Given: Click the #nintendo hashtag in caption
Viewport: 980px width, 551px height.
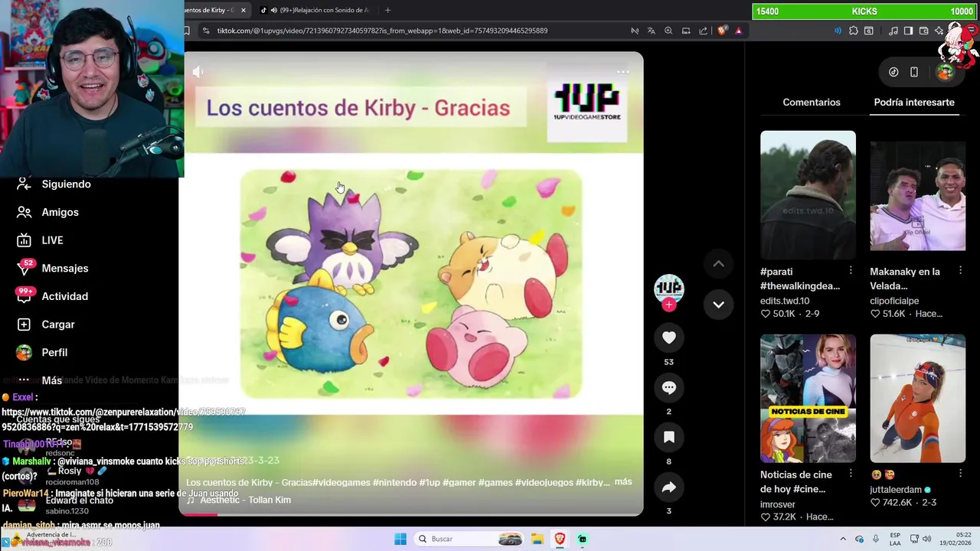Looking at the screenshot, I should click(395, 482).
